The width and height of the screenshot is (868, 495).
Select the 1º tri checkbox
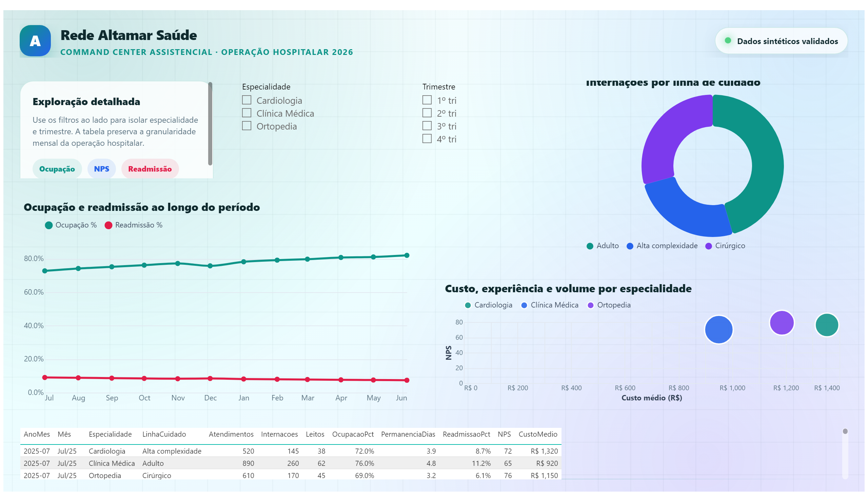(427, 100)
